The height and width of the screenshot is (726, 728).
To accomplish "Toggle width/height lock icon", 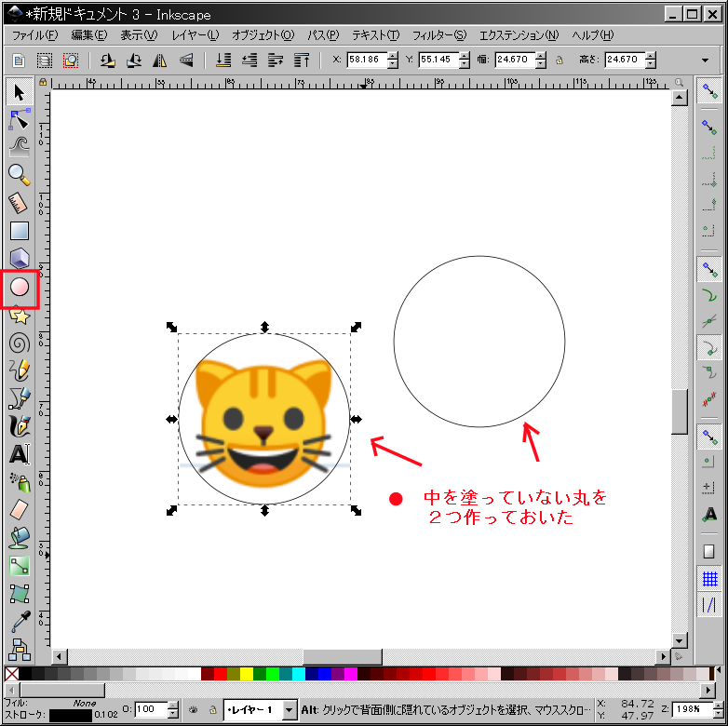I will click(x=559, y=60).
